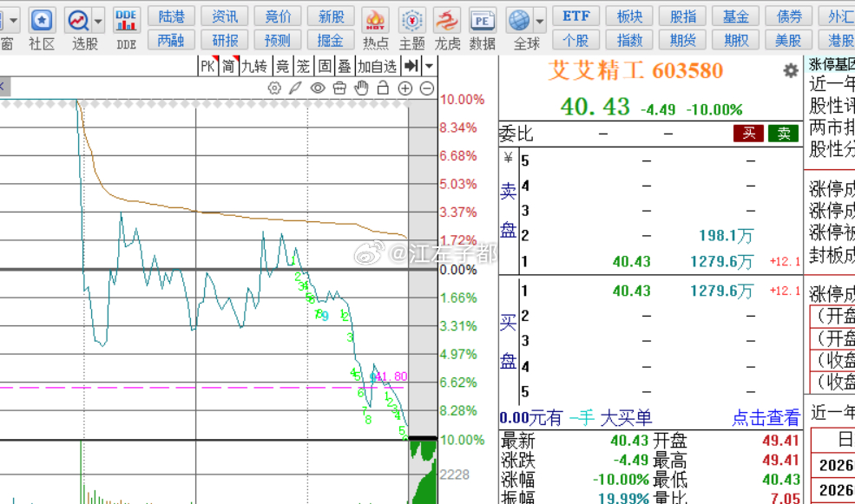
Task: Toggle the eye visibility icon
Action: 318,88
